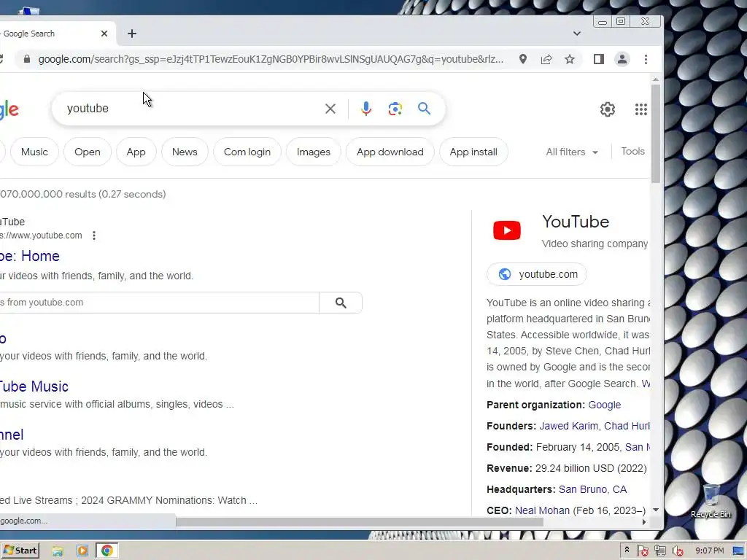The width and height of the screenshot is (747, 560).
Task: Open the YouTube Music sitelink
Action: [x=34, y=386]
